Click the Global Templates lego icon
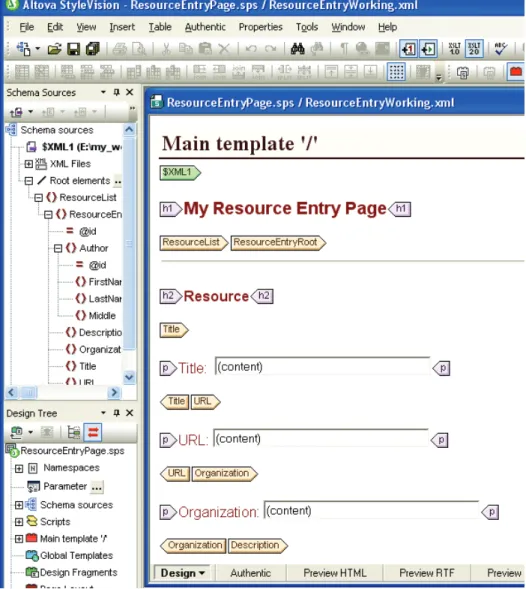 click(32, 556)
